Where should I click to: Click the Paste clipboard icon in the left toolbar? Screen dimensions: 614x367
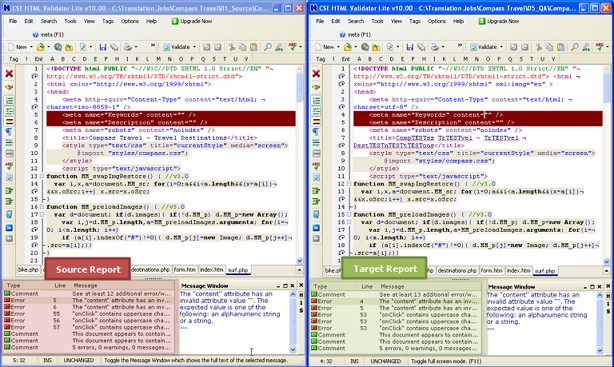pos(254,47)
